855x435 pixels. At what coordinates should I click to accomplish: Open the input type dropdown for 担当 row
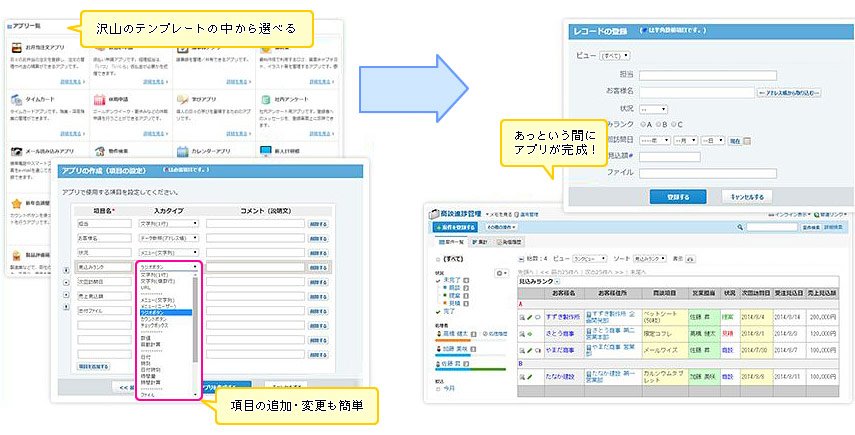(168, 223)
